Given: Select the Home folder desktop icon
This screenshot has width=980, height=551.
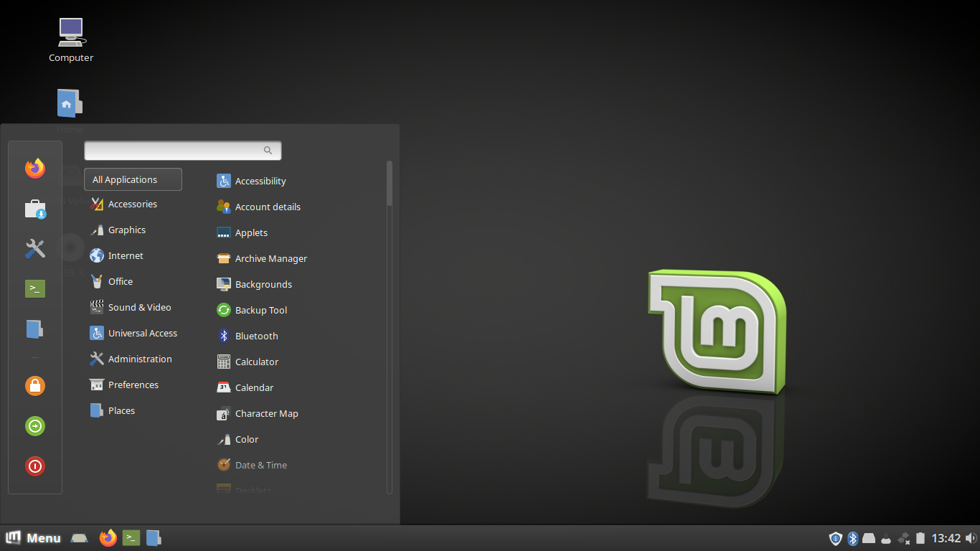Looking at the screenshot, I should pyautogui.click(x=70, y=111).
